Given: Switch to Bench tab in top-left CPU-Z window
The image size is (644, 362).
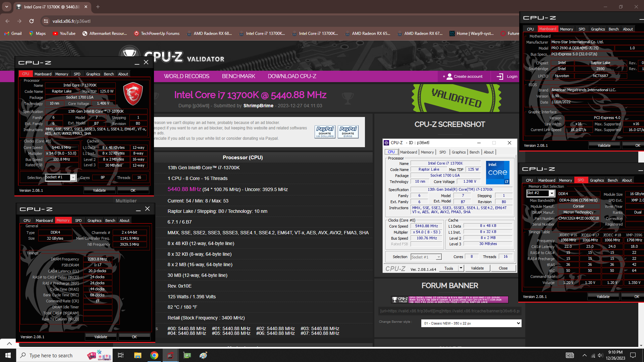Looking at the screenshot, I should pyautogui.click(x=109, y=74).
